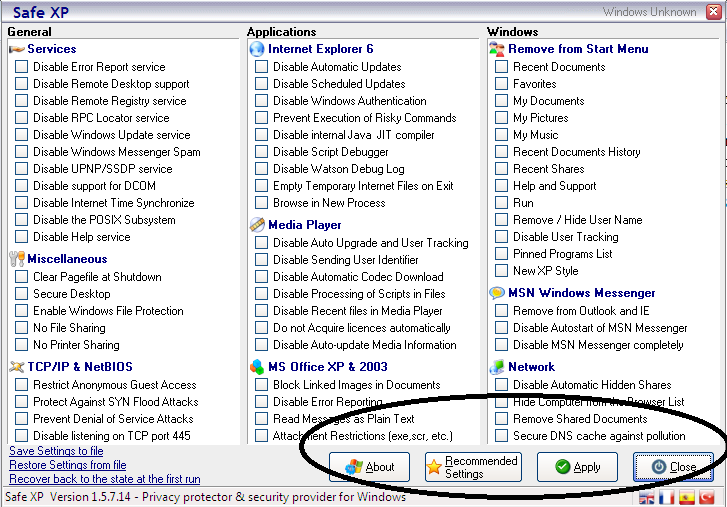Click the MS Office XP & 2003 icon
This screenshot has height=507, width=727.
(257, 367)
